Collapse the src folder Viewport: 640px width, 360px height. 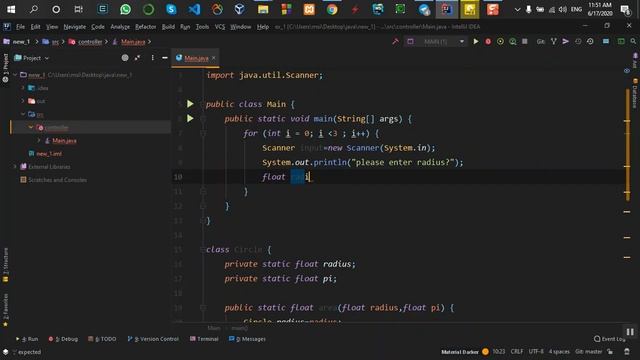click(x=23, y=114)
